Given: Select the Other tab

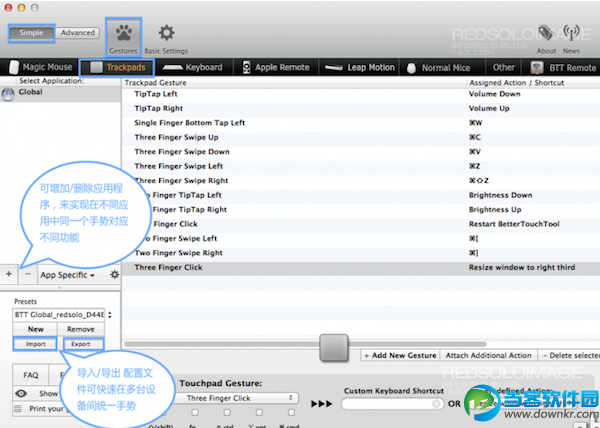Looking at the screenshot, I should 504,68.
